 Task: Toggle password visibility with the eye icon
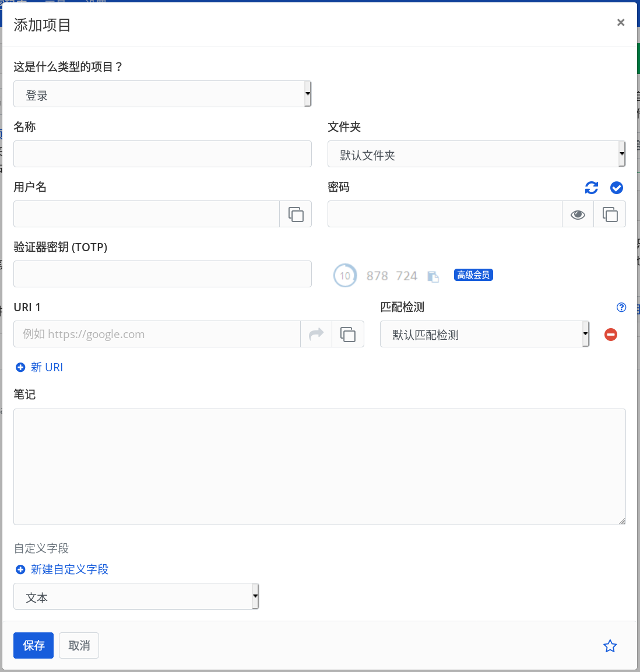click(x=578, y=214)
